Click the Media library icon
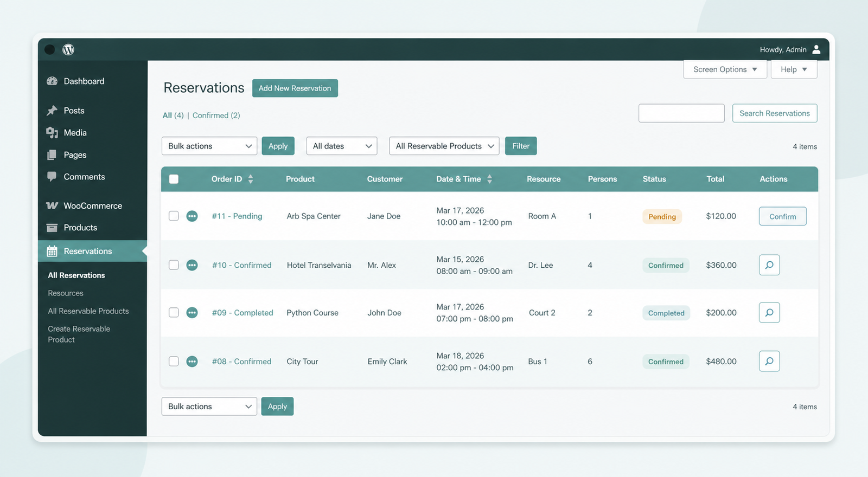Image resolution: width=868 pixels, height=477 pixels. pos(52,133)
